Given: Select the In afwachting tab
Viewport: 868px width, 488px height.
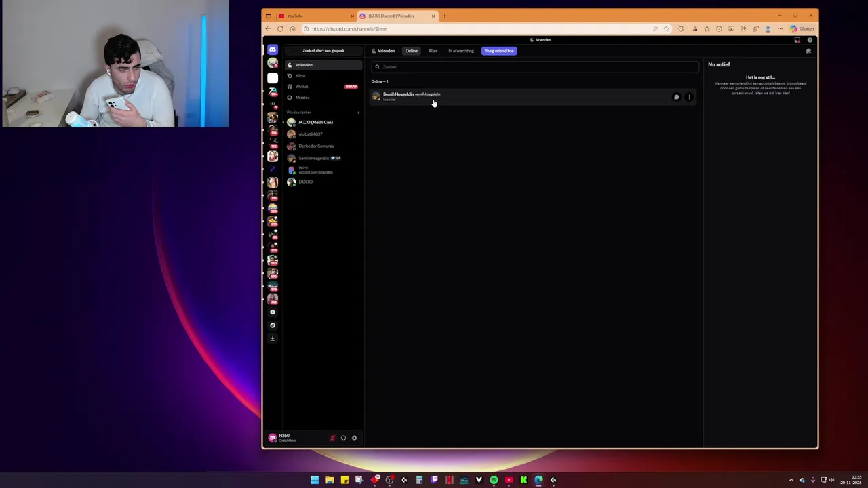Looking at the screenshot, I should pyautogui.click(x=461, y=51).
